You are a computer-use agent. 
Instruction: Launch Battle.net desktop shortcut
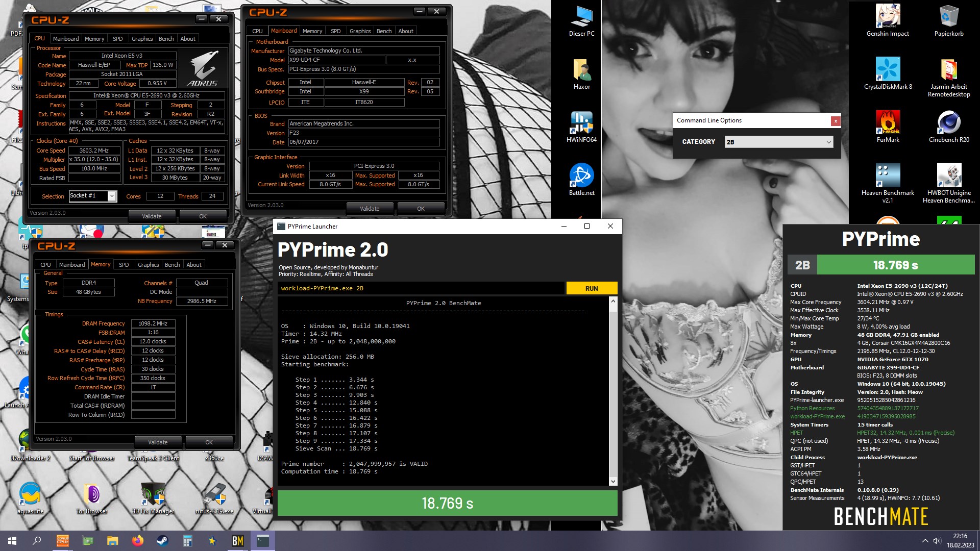point(581,180)
